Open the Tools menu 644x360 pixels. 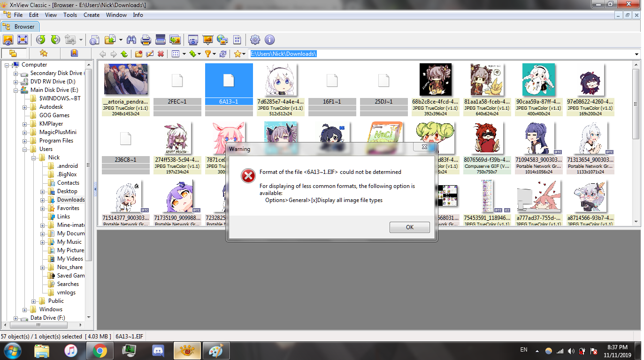click(70, 15)
